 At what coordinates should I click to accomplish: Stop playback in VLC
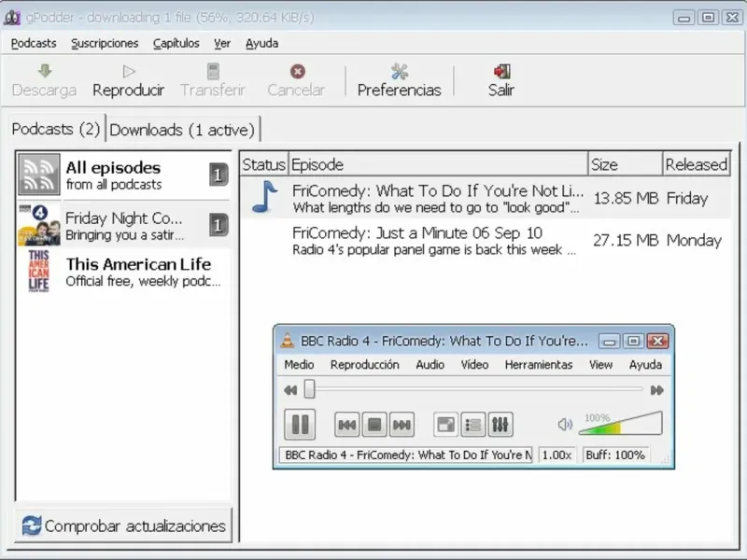tap(374, 425)
